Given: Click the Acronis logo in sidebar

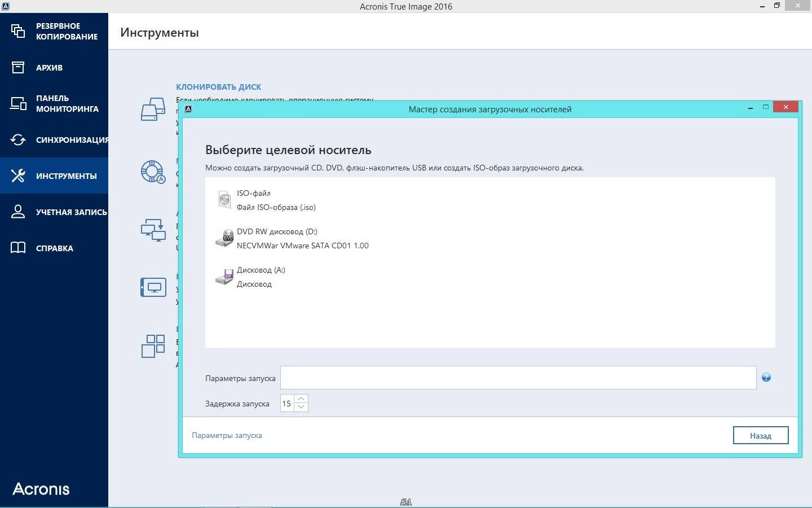Looking at the screenshot, I should click(x=41, y=489).
